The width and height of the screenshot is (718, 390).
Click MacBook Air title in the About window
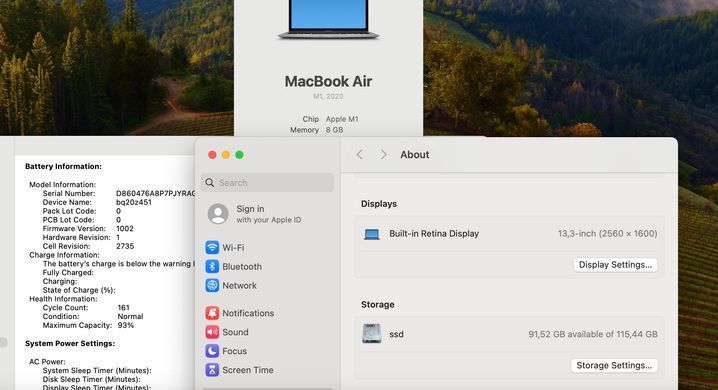pyautogui.click(x=328, y=81)
